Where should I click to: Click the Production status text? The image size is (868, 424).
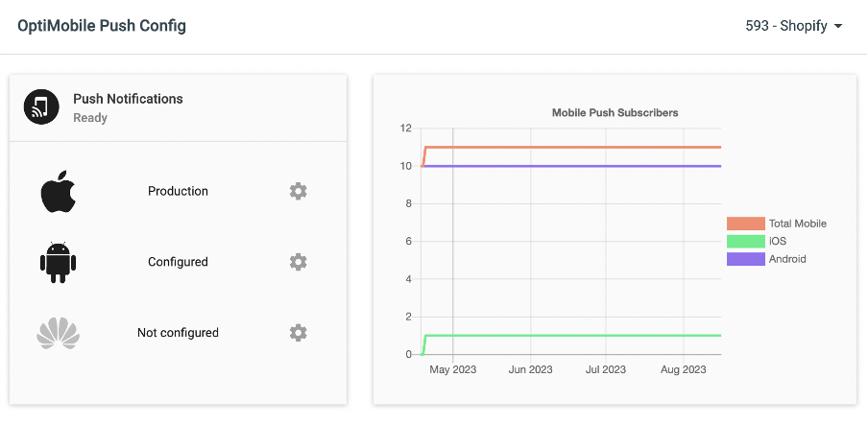[x=178, y=191]
